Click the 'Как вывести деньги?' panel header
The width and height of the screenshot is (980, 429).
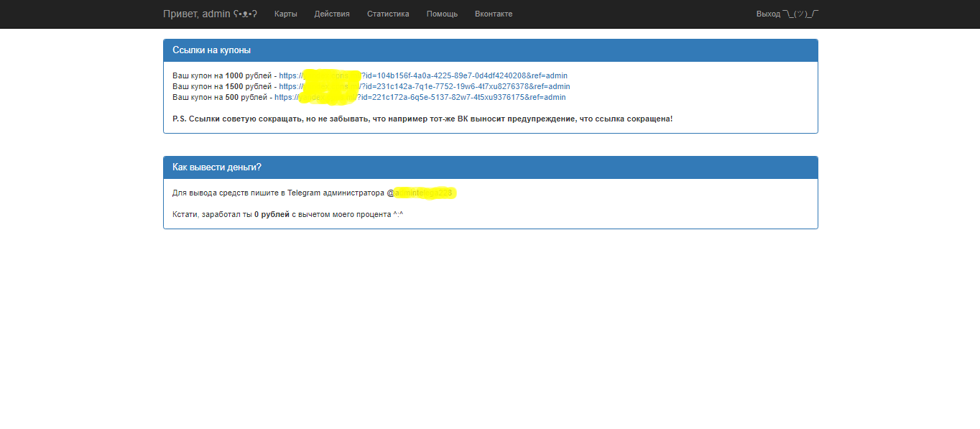[x=217, y=167]
